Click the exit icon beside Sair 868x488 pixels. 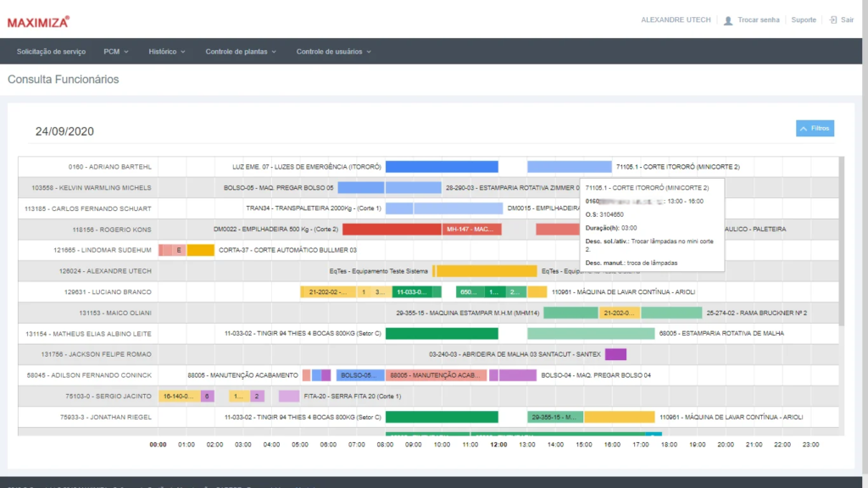coord(833,19)
